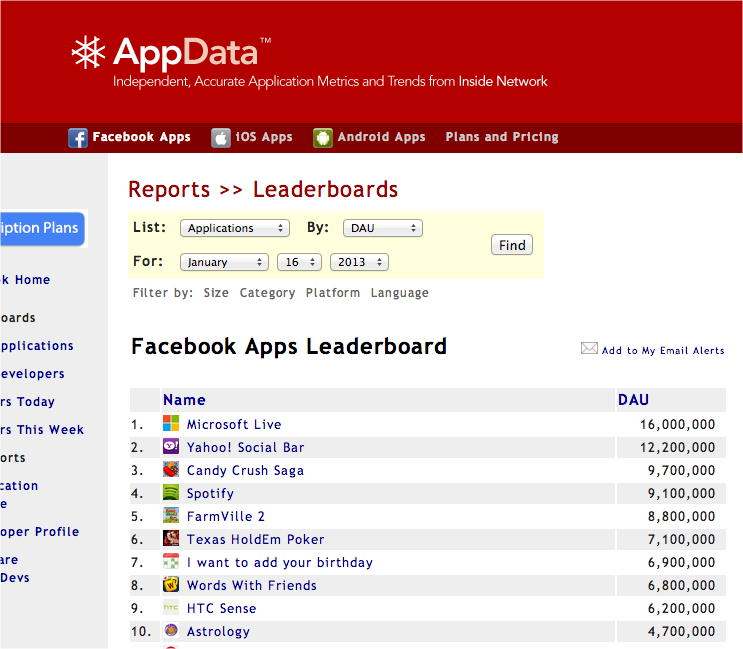Image resolution: width=743 pixels, height=649 pixels.
Task: Click the Android robot icon in nav bar
Action: pos(323,138)
